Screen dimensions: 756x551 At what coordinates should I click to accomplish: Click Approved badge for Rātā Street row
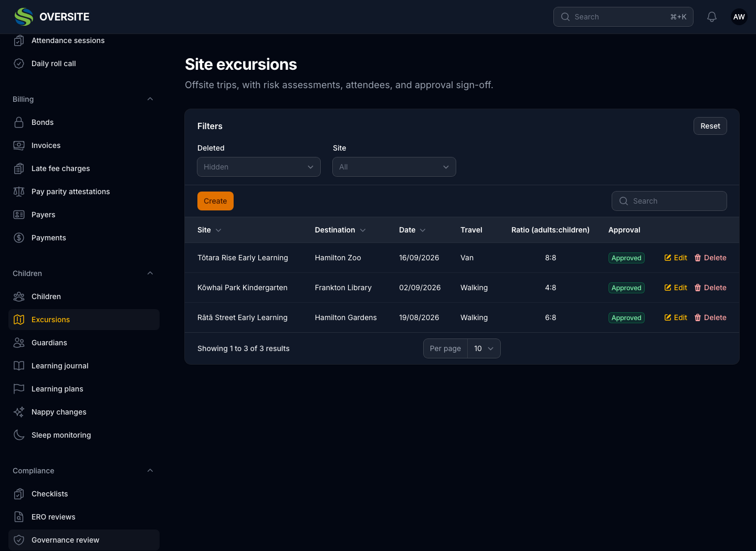pyautogui.click(x=626, y=317)
